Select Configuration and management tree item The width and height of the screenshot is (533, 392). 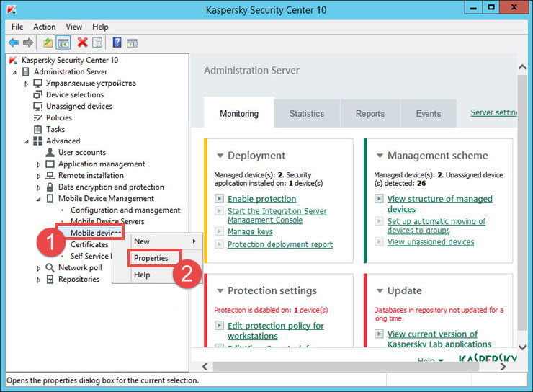click(x=125, y=210)
